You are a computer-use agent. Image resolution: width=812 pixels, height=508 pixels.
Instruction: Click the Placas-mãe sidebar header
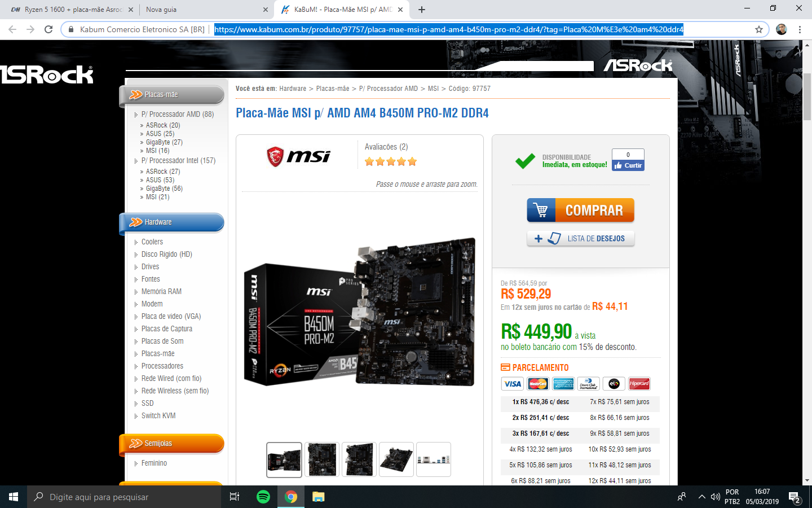point(172,95)
